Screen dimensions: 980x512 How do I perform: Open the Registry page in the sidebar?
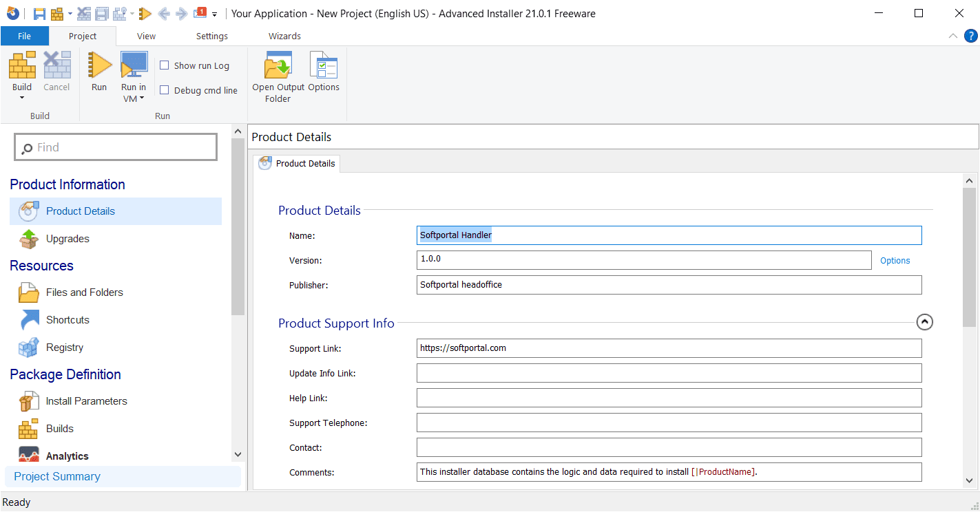click(x=65, y=348)
